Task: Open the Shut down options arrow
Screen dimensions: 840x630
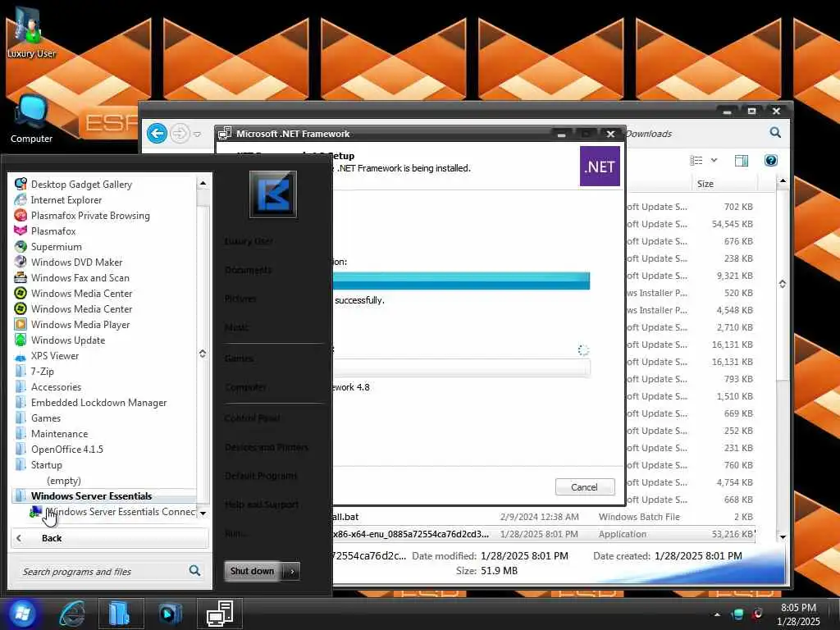Action: (x=292, y=572)
